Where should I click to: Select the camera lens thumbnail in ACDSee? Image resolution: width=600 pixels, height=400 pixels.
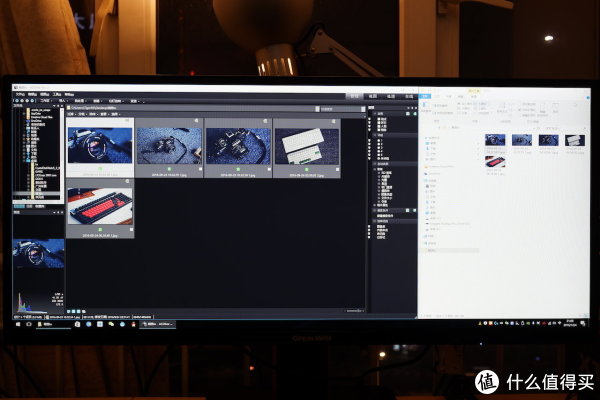pyautogui.click(x=100, y=147)
